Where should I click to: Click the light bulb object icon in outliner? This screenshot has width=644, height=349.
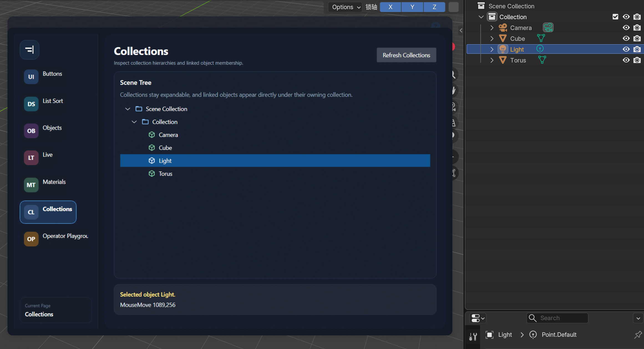pyautogui.click(x=503, y=49)
